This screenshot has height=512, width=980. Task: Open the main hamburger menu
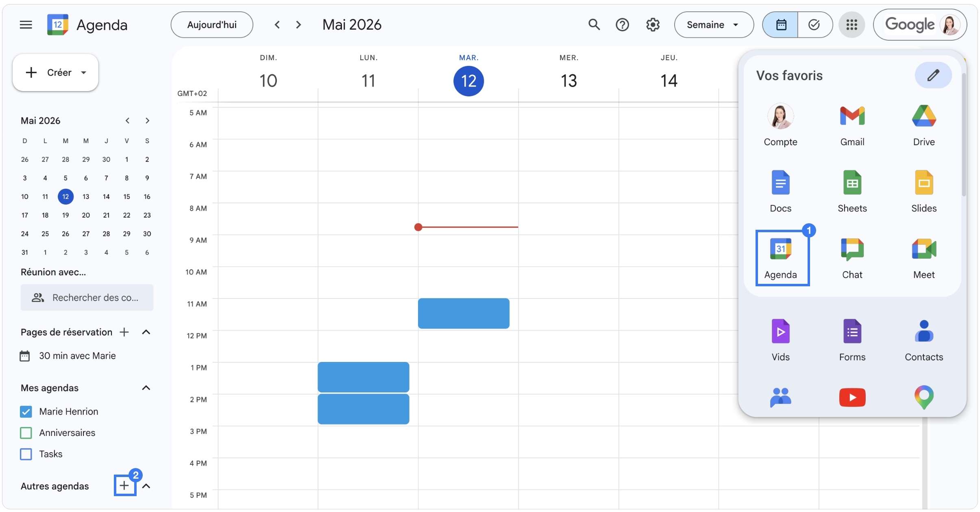(26, 25)
